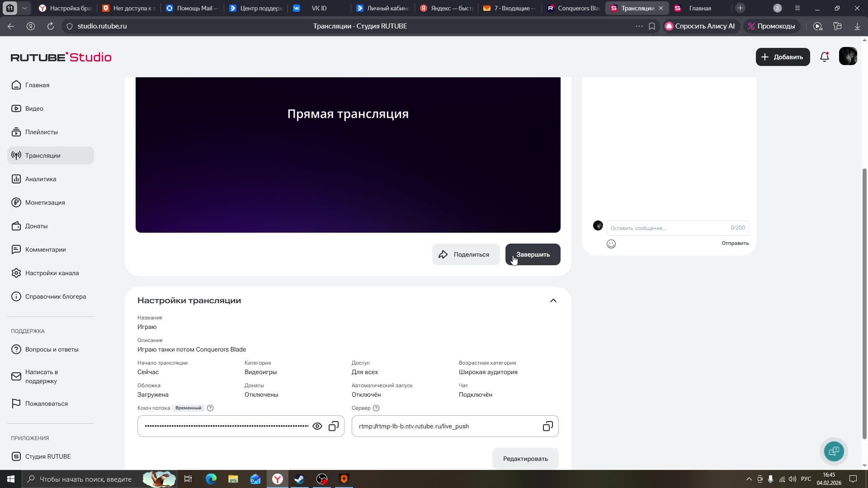Open Донаты section
This screenshot has height=488, width=868.
click(x=51, y=226)
